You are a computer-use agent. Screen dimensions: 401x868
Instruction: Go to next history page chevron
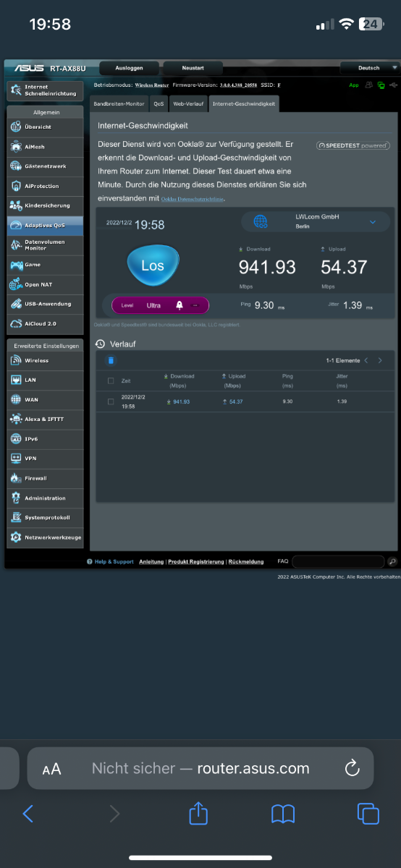click(381, 360)
